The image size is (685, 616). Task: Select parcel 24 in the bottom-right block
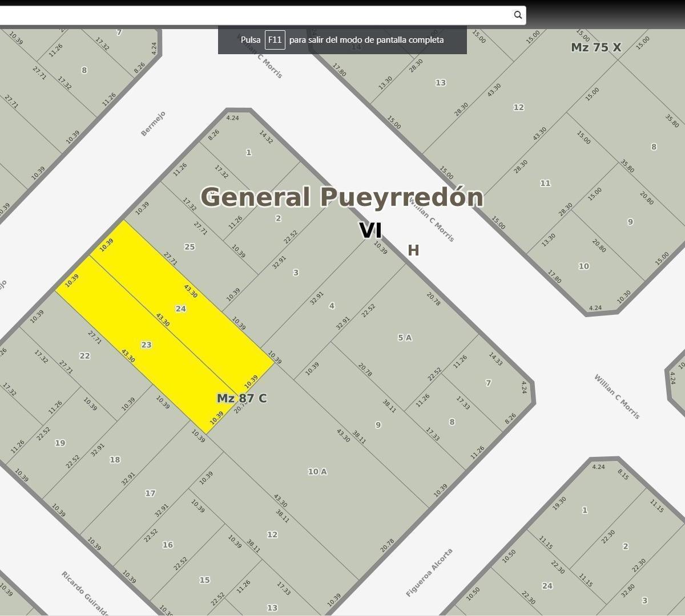pyautogui.click(x=547, y=585)
